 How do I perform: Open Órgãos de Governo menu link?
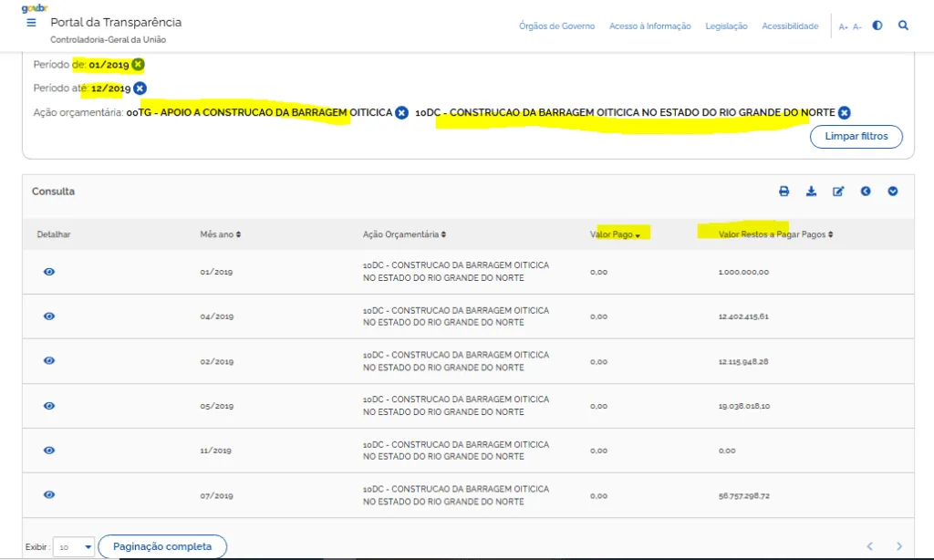pos(556,26)
